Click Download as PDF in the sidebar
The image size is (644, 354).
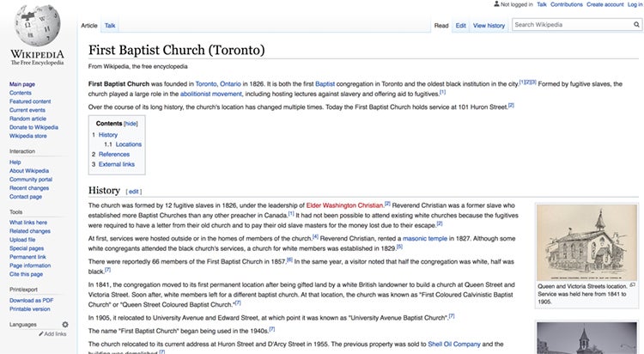coord(31,301)
